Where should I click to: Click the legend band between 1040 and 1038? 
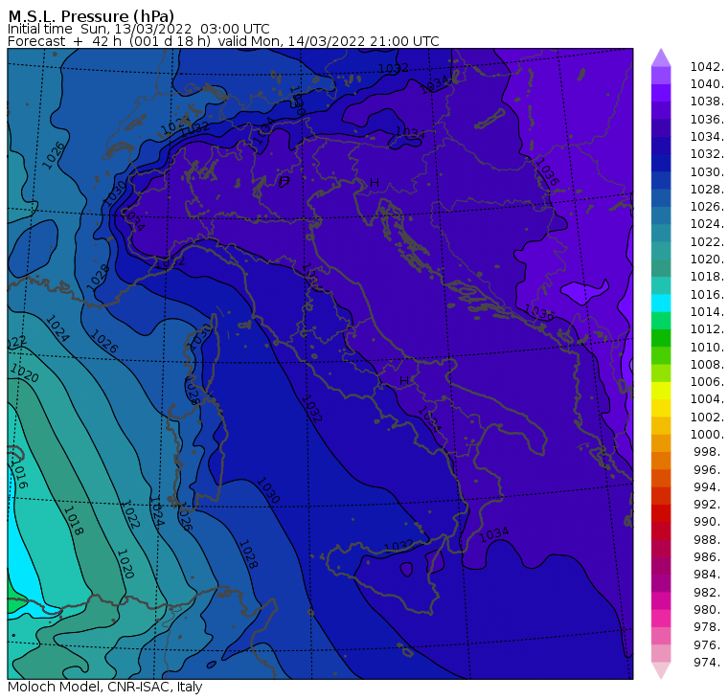661,93
